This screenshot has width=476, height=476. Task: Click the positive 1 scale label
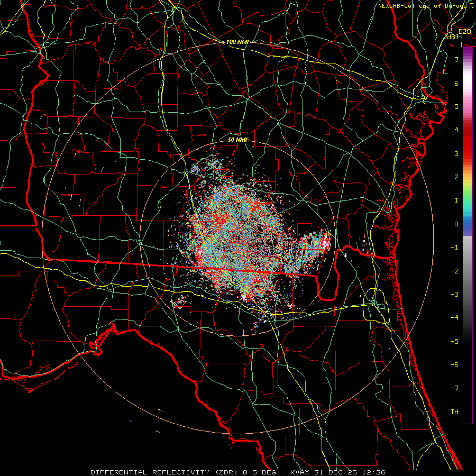456,200
